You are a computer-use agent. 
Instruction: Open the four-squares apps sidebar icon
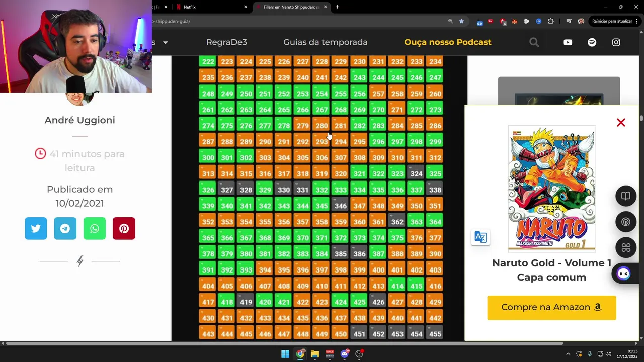626,248
